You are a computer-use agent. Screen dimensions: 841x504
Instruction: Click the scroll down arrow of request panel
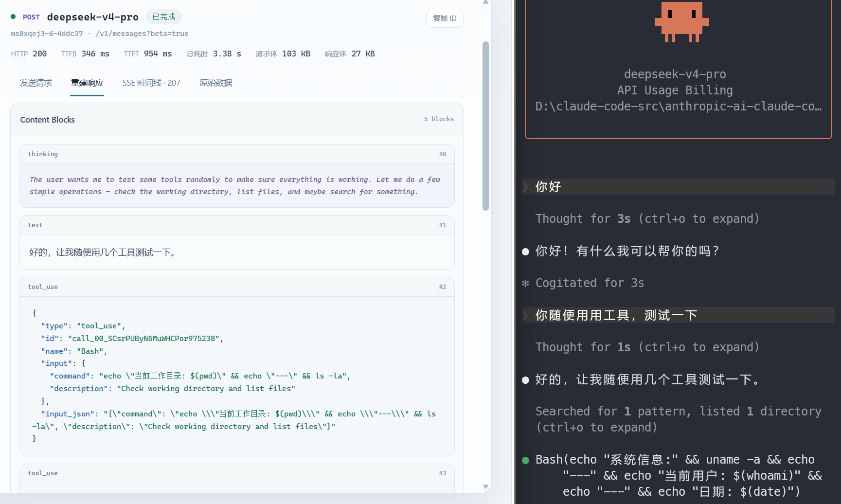(485, 486)
